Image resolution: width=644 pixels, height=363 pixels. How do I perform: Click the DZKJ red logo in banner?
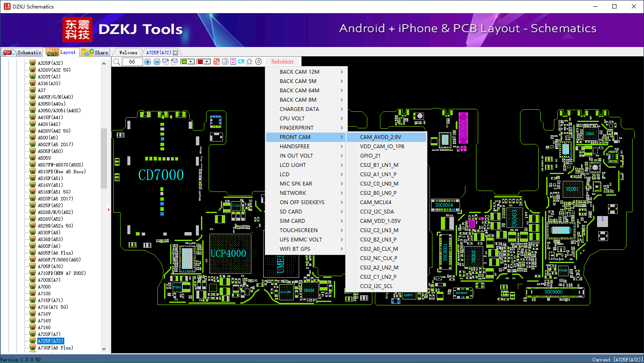point(77,29)
